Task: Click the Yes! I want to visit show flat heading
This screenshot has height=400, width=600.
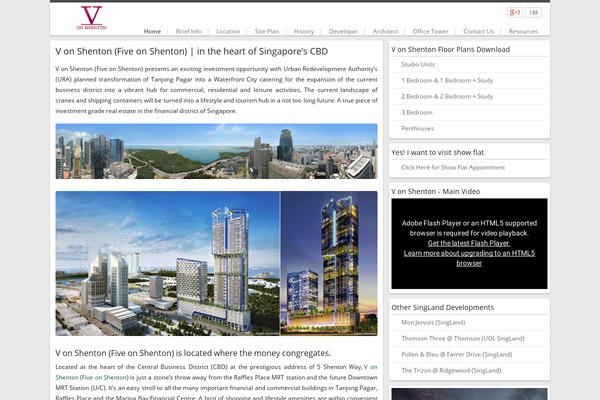Action: point(437,152)
